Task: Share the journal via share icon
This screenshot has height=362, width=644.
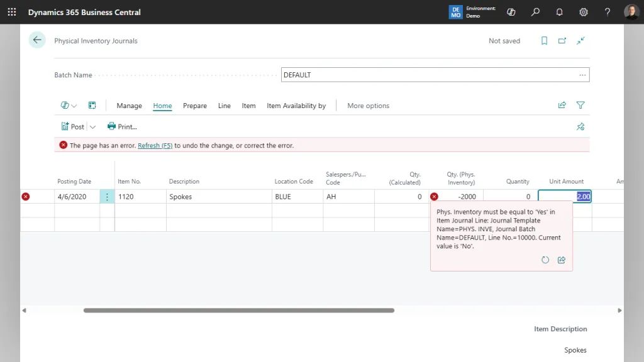Action: (x=562, y=105)
